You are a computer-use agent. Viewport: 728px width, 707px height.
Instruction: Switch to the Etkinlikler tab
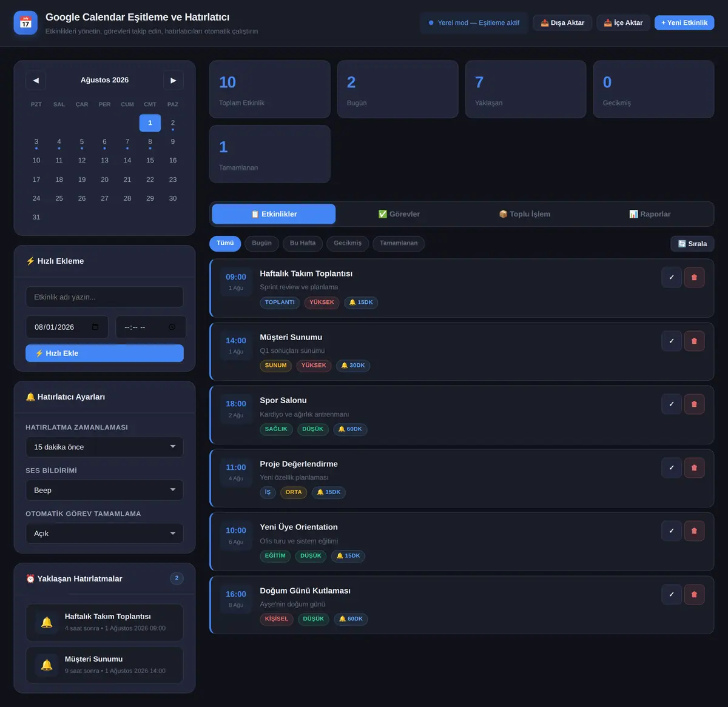(274, 214)
